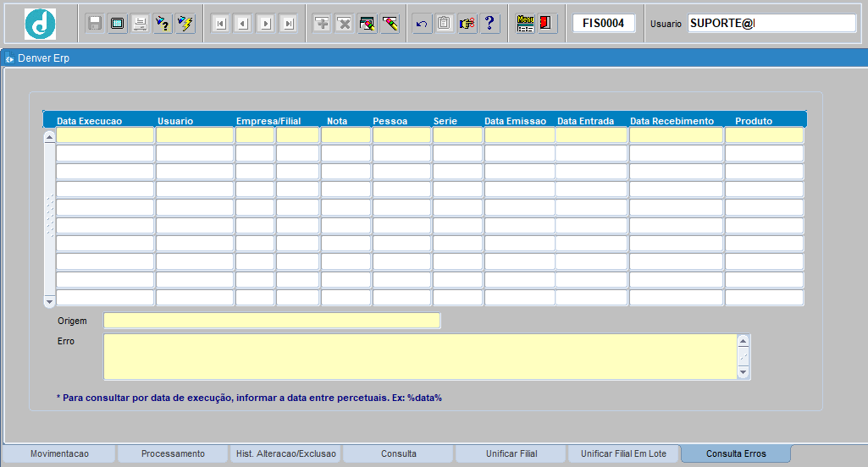Select the Unificar Filial Em Lote tab
The image size is (868, 467).
pyautogui.click(x=623, y=454)
